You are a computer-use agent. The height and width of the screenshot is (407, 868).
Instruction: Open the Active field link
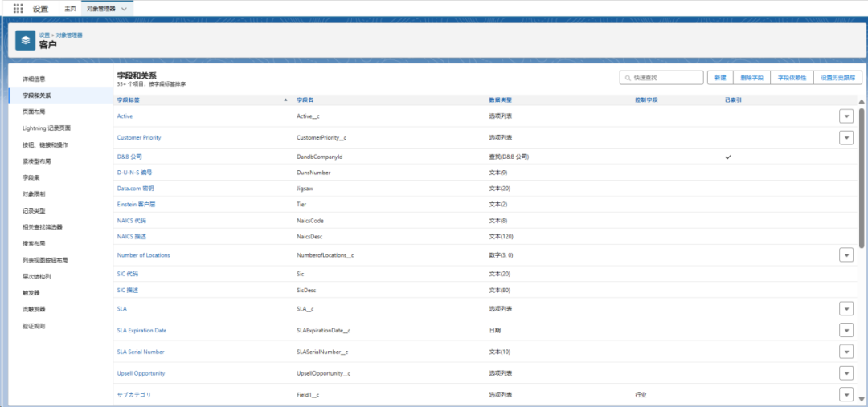pyautogui.click(x=125, y=116)
